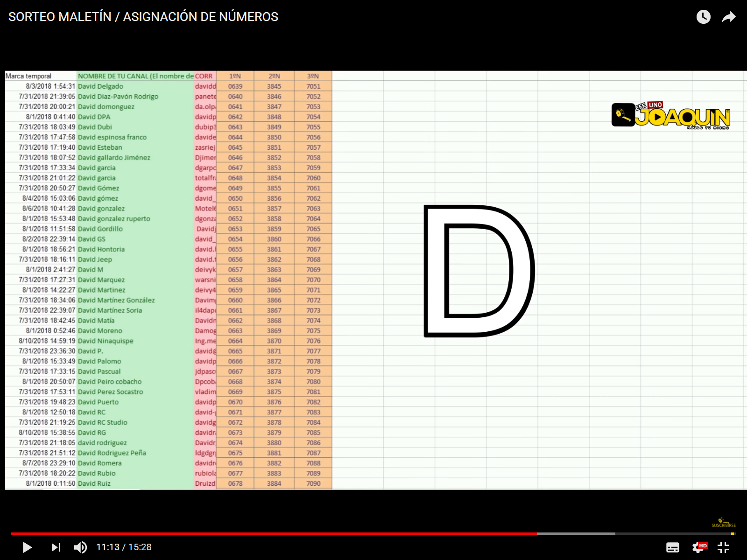This screenshot has height=560, width=747.
Task: Click the large letter D graphic
Action: 479,271
